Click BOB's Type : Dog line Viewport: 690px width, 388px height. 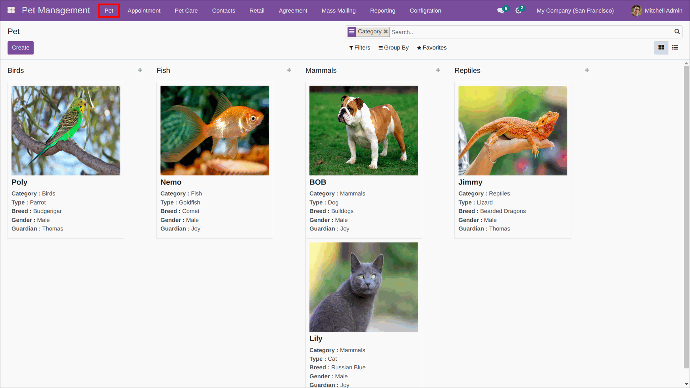(x=324, y=202)
